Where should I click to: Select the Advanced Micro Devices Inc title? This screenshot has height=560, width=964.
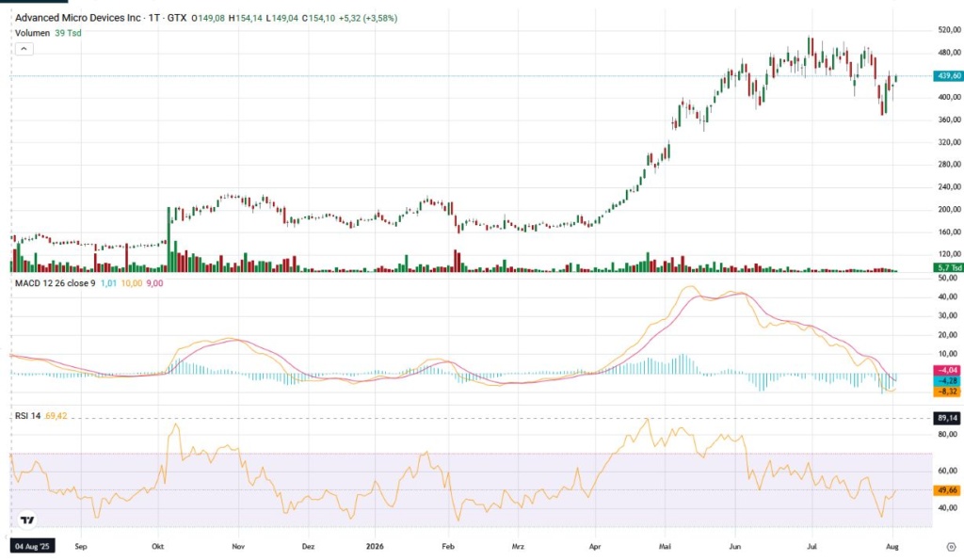pyautogui.click(x=78, y=19)
